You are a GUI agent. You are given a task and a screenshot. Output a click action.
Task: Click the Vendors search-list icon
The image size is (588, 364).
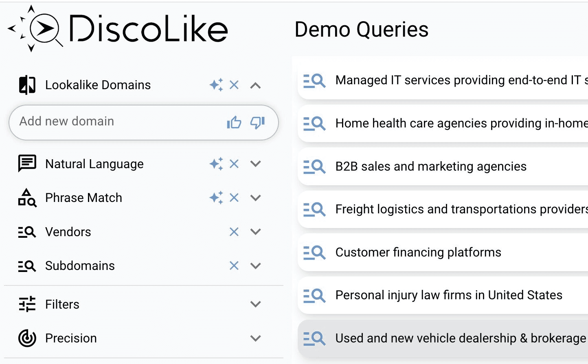coord(26,232)
